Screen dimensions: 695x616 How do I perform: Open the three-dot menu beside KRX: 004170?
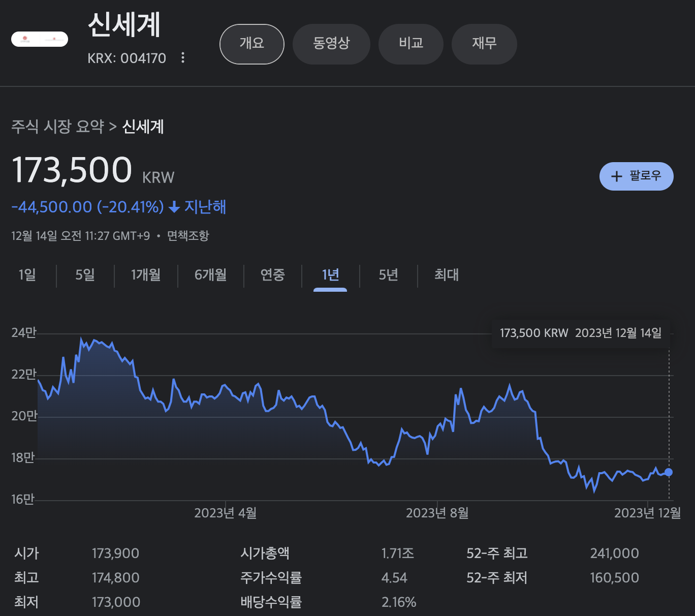(x=183, y=58)
